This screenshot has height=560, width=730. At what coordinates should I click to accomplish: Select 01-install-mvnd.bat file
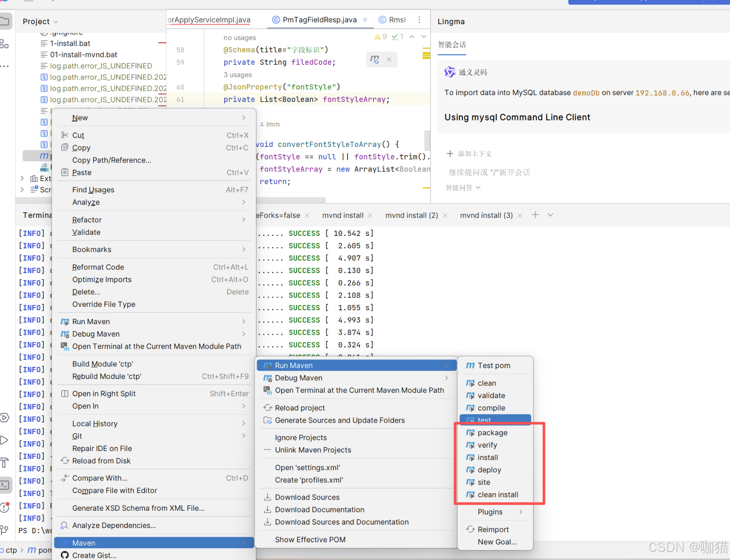[x=84, y=55]
